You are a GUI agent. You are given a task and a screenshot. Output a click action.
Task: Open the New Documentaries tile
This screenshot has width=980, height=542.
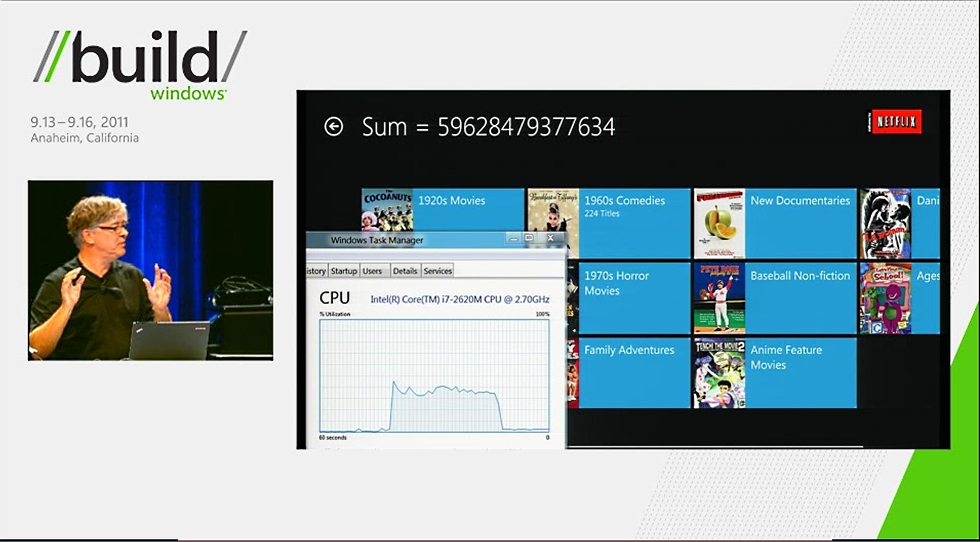pyautogui.click(x=775, y=224)
